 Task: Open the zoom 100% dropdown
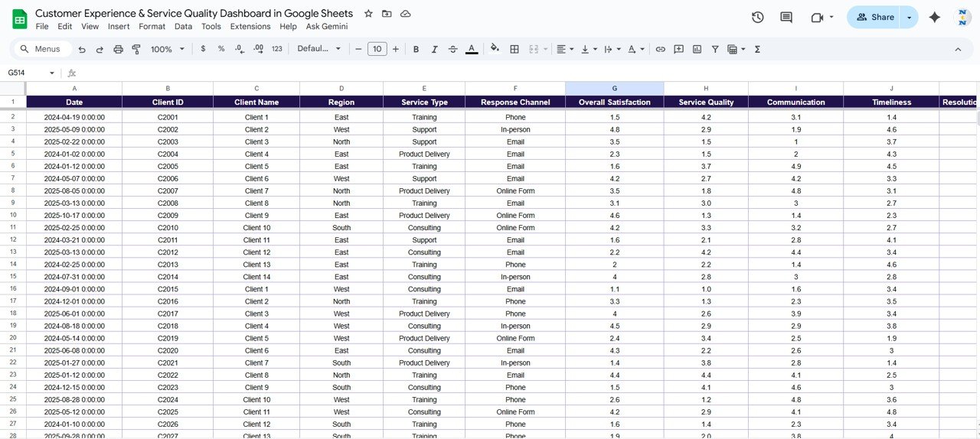pos(168,49)
